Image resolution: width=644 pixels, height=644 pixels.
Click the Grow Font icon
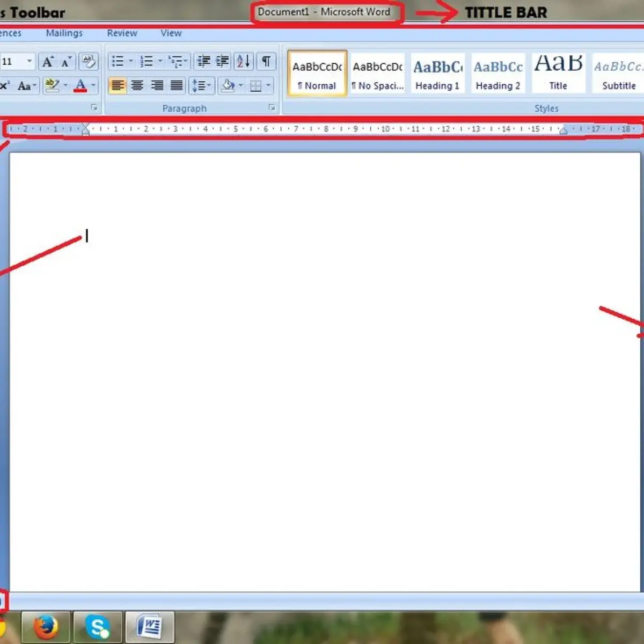(48, 61)
